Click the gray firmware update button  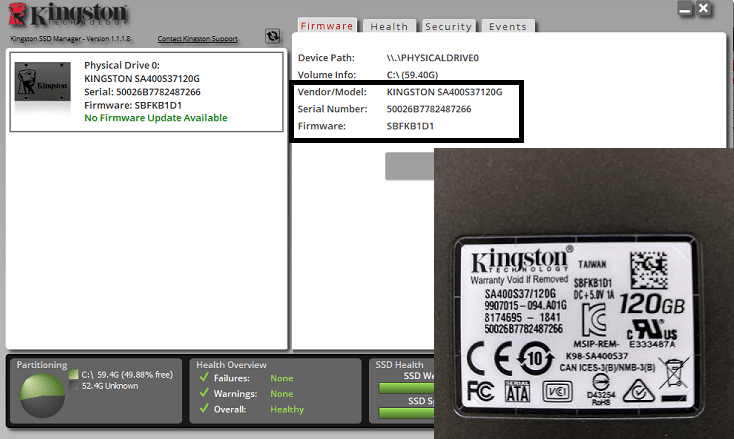click(x=410, y=166)
